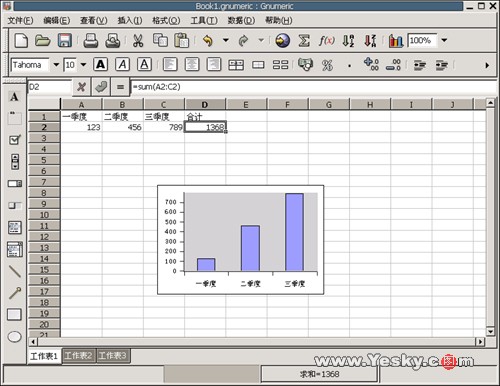The image size is (500, 386).
Task: Launch the chart guru icon
Action: (x=396, y=40)
